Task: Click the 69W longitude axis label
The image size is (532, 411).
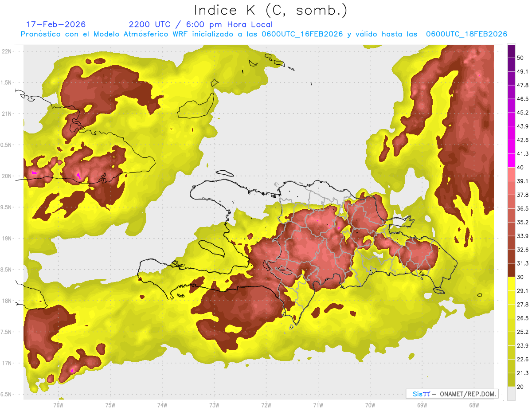Action: 422,405
